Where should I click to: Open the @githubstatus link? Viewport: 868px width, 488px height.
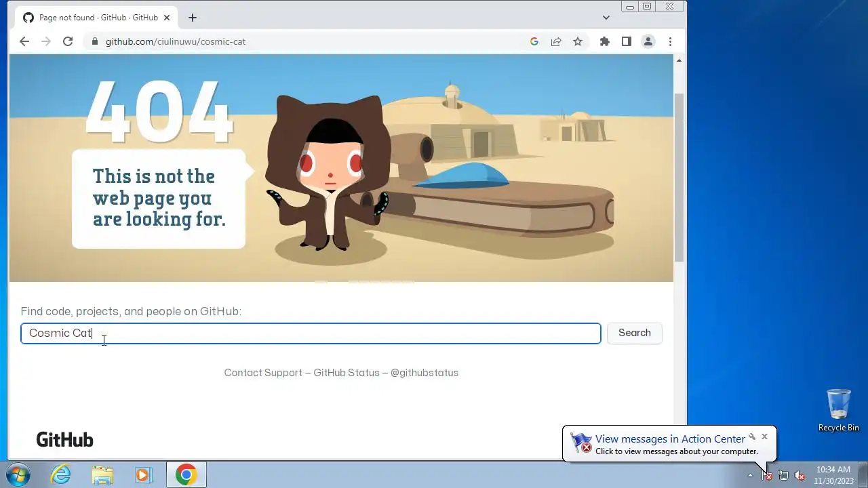point(425,373)
